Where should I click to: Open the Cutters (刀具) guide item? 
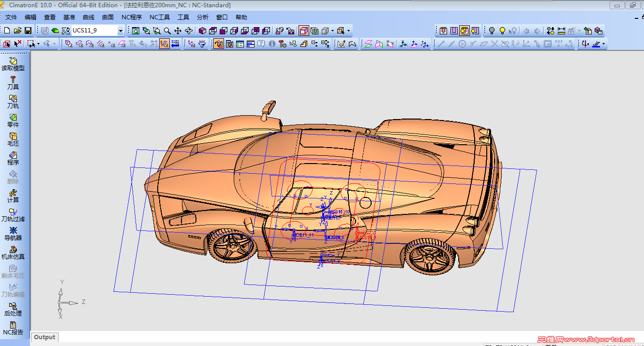coord(13,83)
